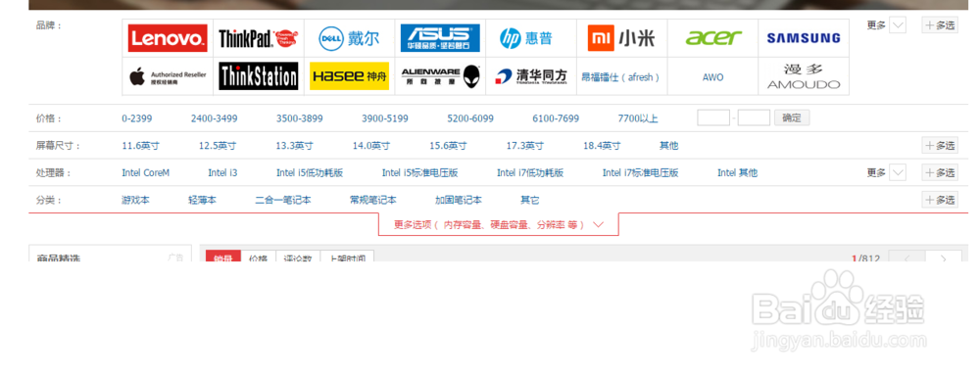
Task: Select 15.6英寸 screen size
Action: [x=448, y=146]
